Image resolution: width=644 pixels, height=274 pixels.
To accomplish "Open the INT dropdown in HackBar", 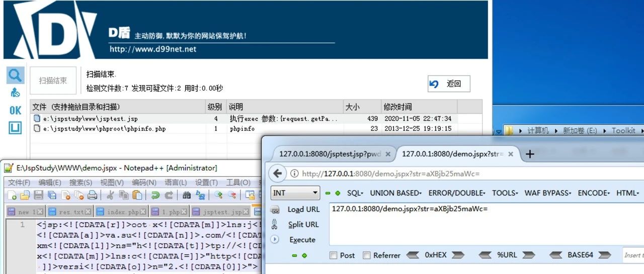I will 296,193.
